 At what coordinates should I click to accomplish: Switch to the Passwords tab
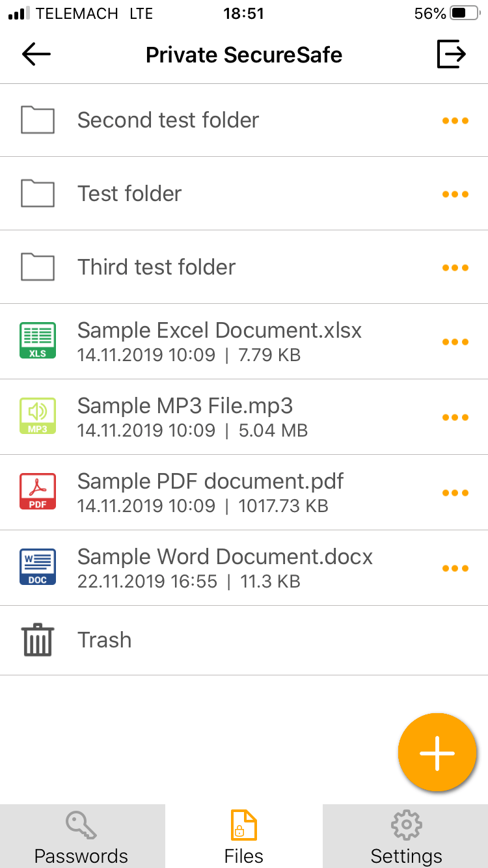[81, 837]
